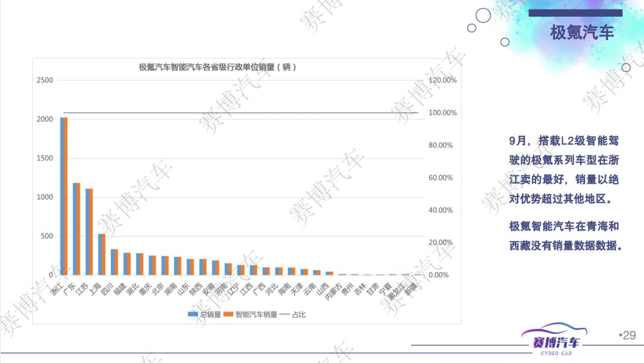Click the 安徽 axis label

tap(209, 288)
